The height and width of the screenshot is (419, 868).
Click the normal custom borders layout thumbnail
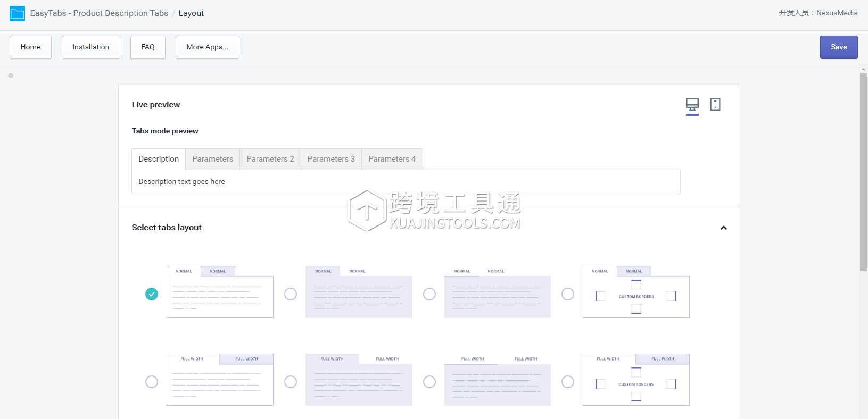636,292
